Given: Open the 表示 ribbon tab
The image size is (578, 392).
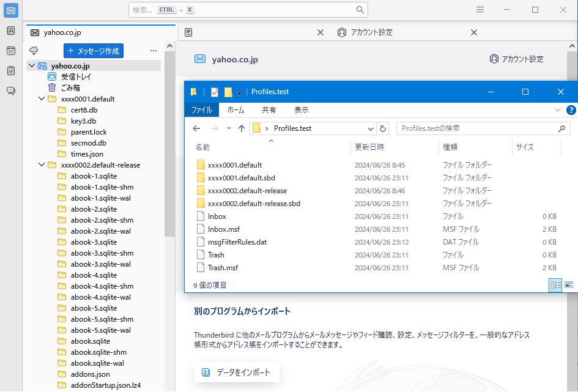Looking at the screenshot, I should (302, 110).
